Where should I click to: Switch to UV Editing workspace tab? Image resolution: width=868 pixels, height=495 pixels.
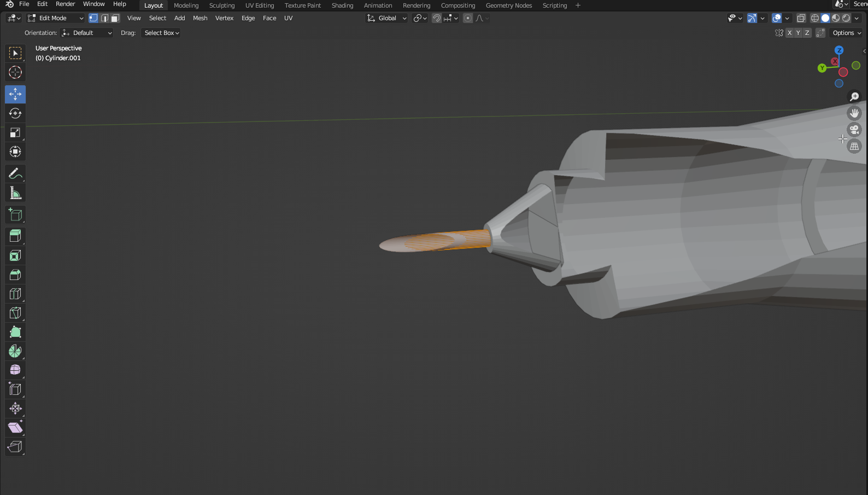pyautogui.click(x=260, y=5)
